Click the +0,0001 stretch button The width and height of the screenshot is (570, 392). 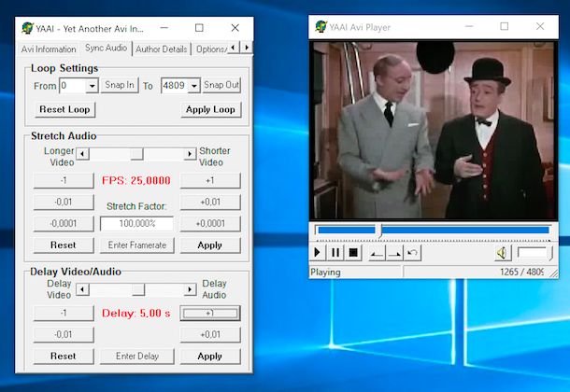tap(210, 223)
